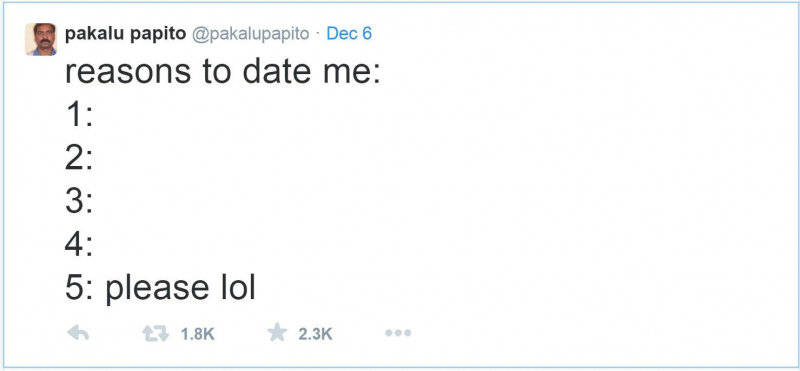The width and height of the screenshot is (800, 371).
Task: Click the word 'reasons' starting the tweet
Action: pos(128,74)
